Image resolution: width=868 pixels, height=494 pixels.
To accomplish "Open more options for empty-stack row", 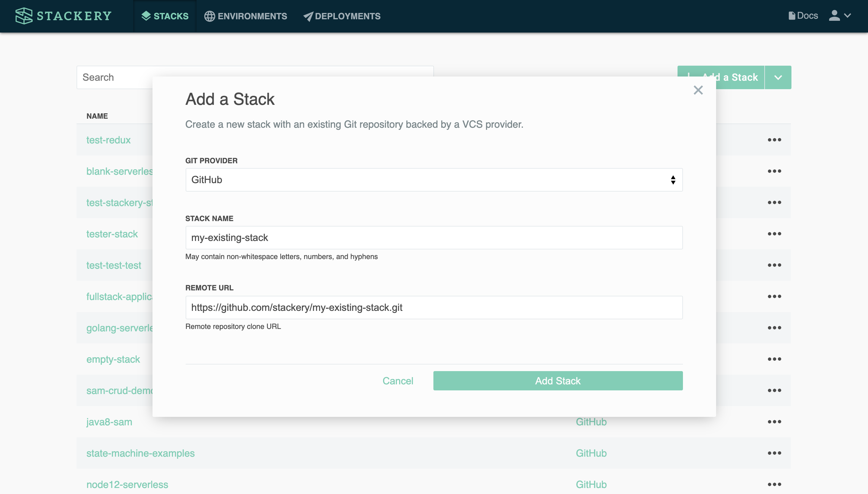I will point(774,359).
